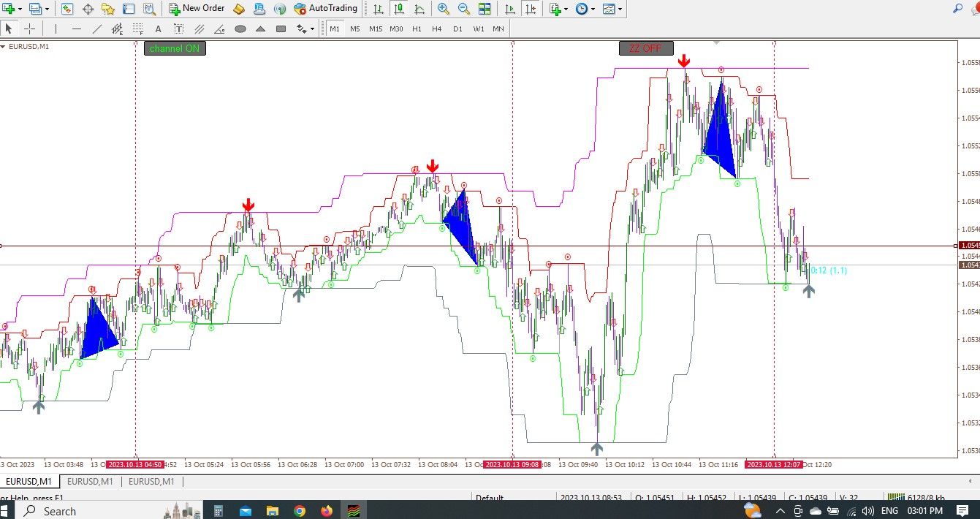Toggle AutoTrading on or off
This screenshot has height=519, width=980.
[326, 9]
